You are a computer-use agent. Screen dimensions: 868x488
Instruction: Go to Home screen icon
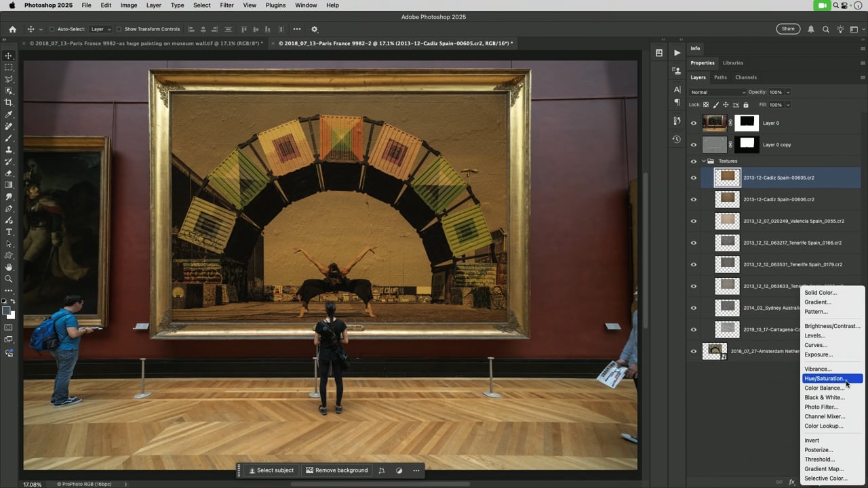tap(12, 29)
